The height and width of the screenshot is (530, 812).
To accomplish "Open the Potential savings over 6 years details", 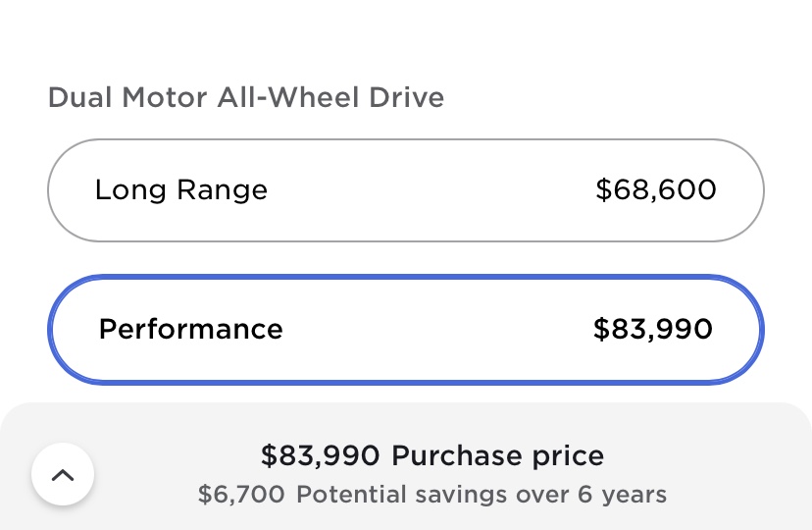I will (x=431, y=494).
